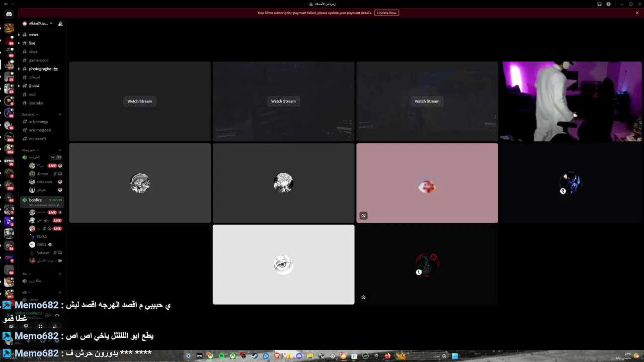This screenshot has height=362, width=644.
Task: Open activities launcher icon
Action: tap(40, 326)
